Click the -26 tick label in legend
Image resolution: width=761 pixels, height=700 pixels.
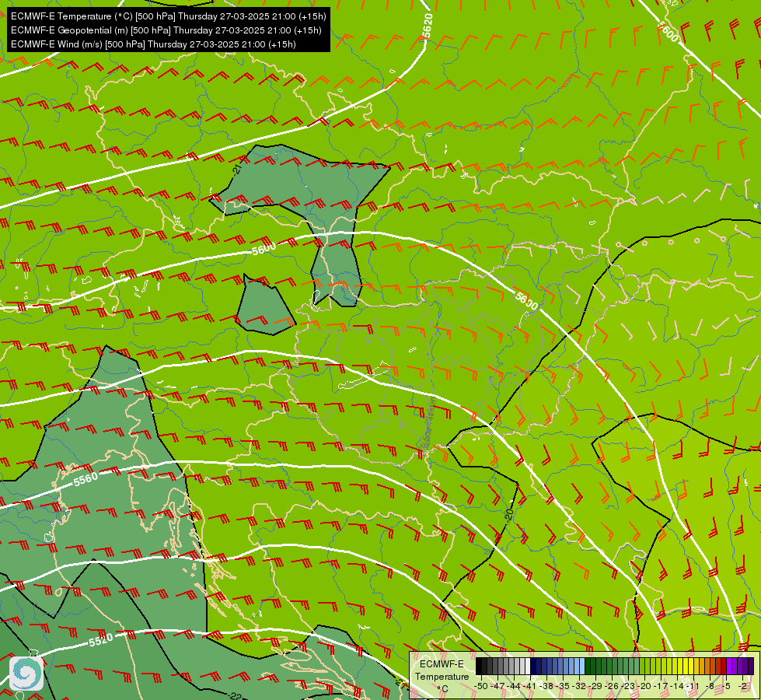[x=612, y=686]
